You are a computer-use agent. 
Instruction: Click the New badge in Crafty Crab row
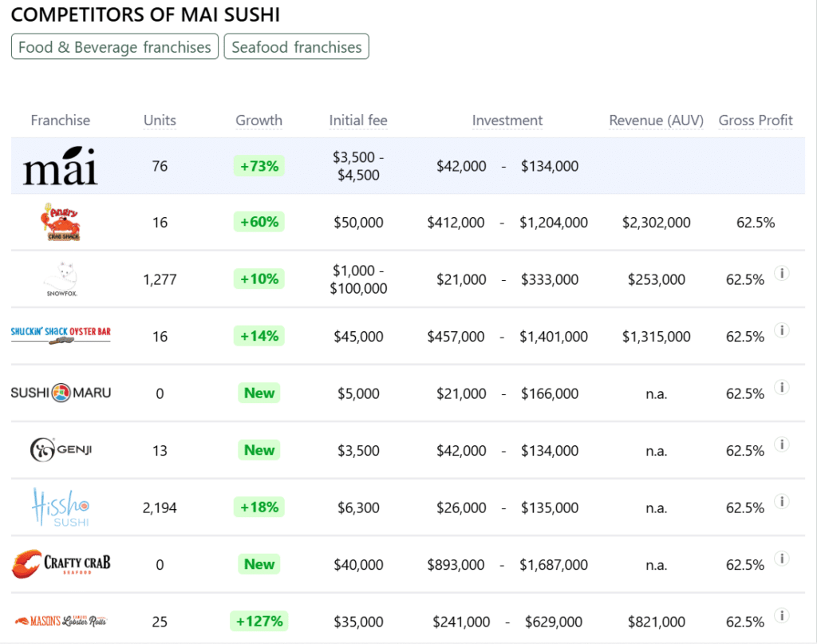pyautogui.click(x=259, y=564)
